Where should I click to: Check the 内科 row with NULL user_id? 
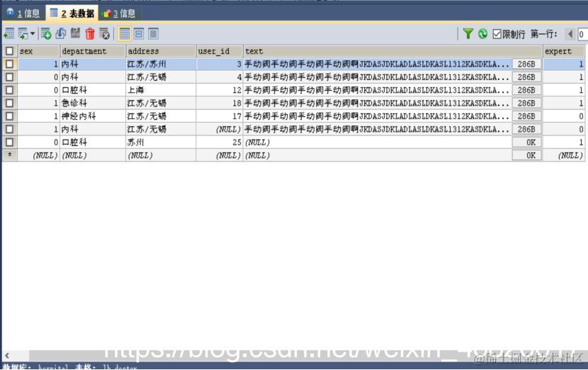10,129
